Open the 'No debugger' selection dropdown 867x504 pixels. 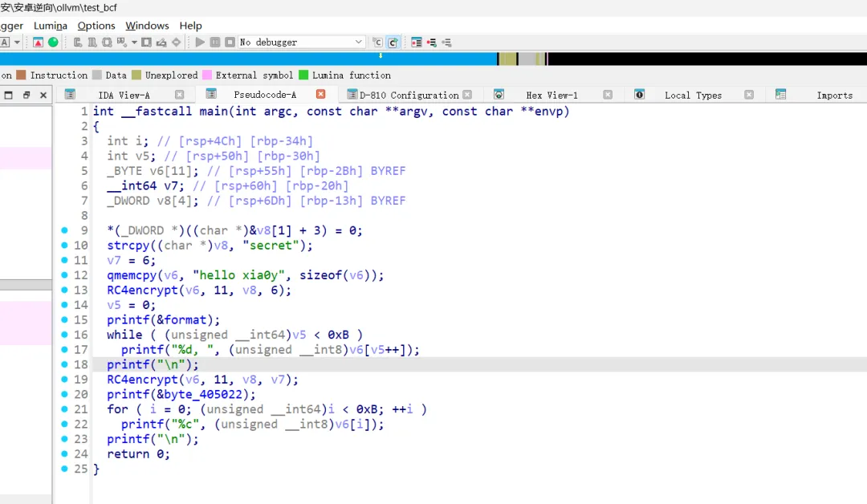tap(301, 42)
